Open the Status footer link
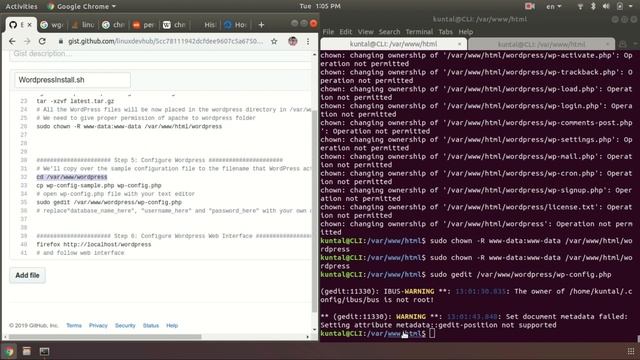 coord(151,325)
